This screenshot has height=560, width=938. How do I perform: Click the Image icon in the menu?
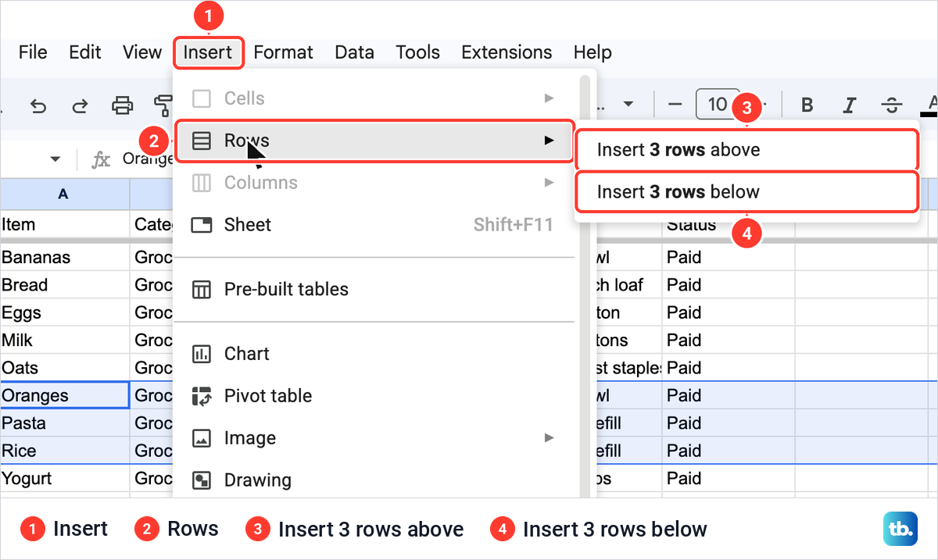[x=202, y=438]
